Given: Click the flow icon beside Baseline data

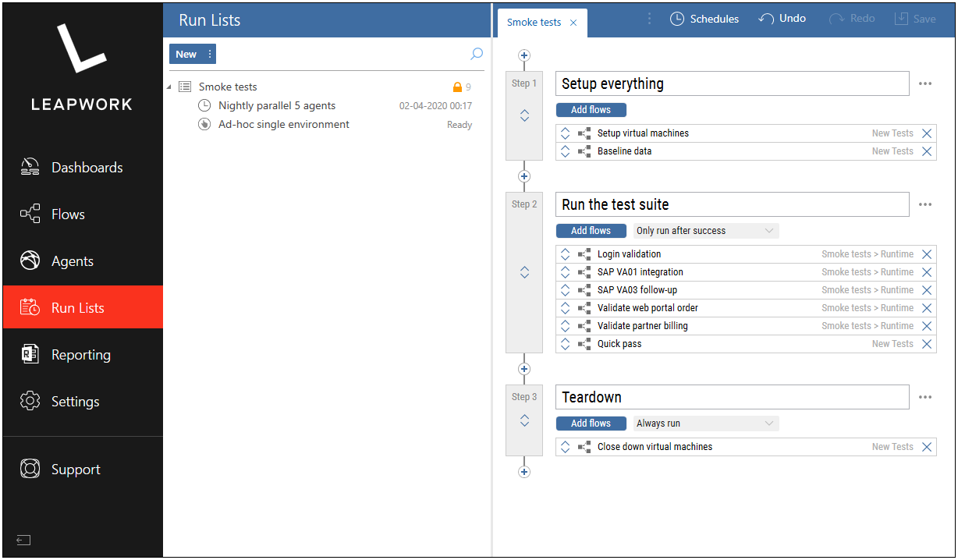Looking at the screenshot, I should pos(584,151).
